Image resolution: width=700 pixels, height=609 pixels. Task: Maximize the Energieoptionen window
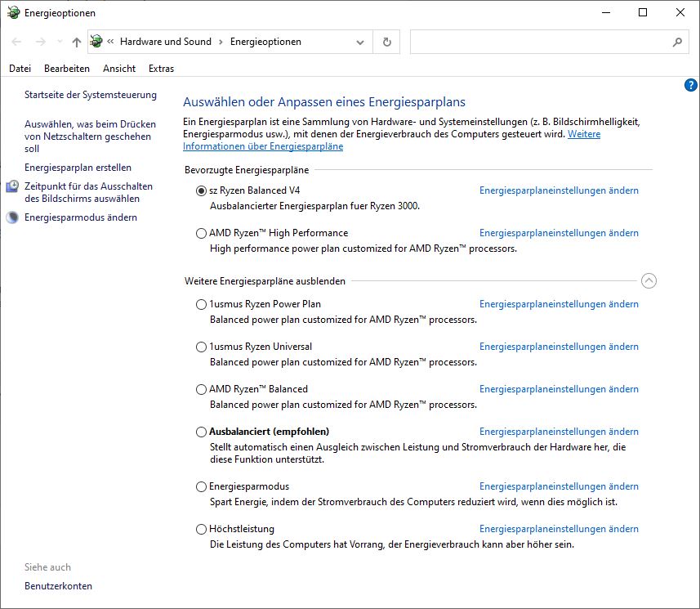(643, 12)
